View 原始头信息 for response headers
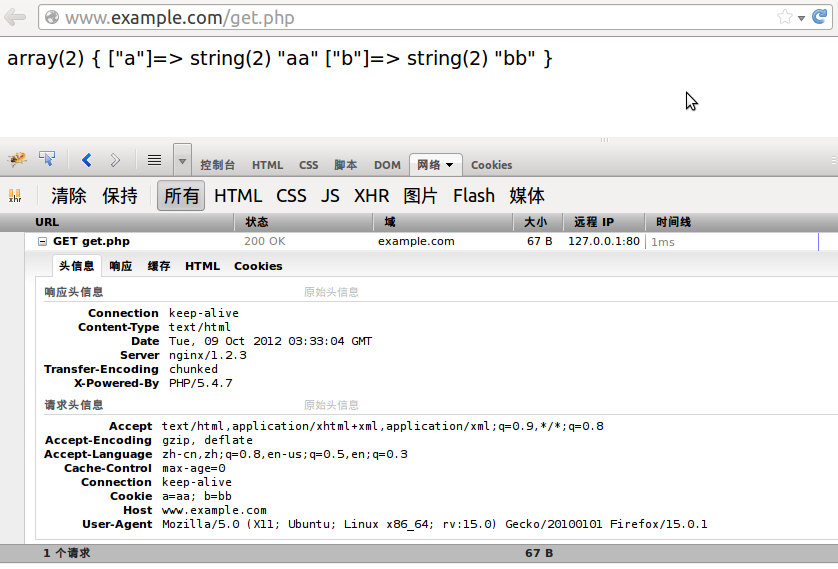This screenshot has width=838, height=569. pyautogui.click(x=331, y=292)
